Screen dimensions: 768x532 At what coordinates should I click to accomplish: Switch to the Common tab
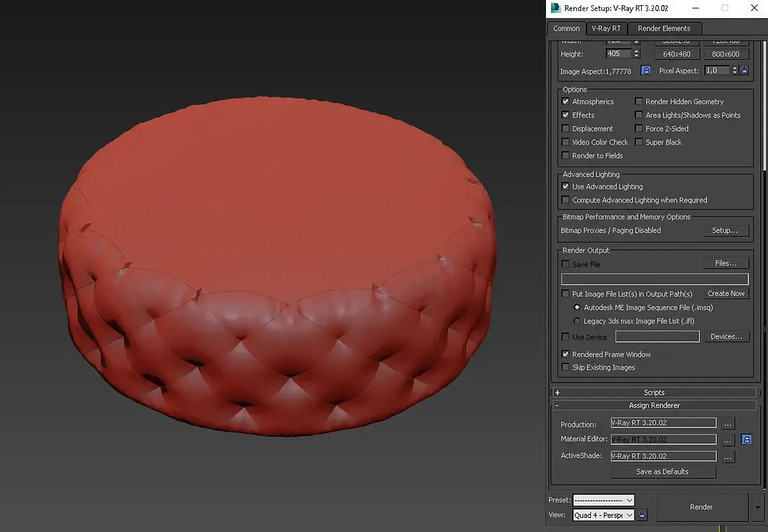(x=566, y=29)
